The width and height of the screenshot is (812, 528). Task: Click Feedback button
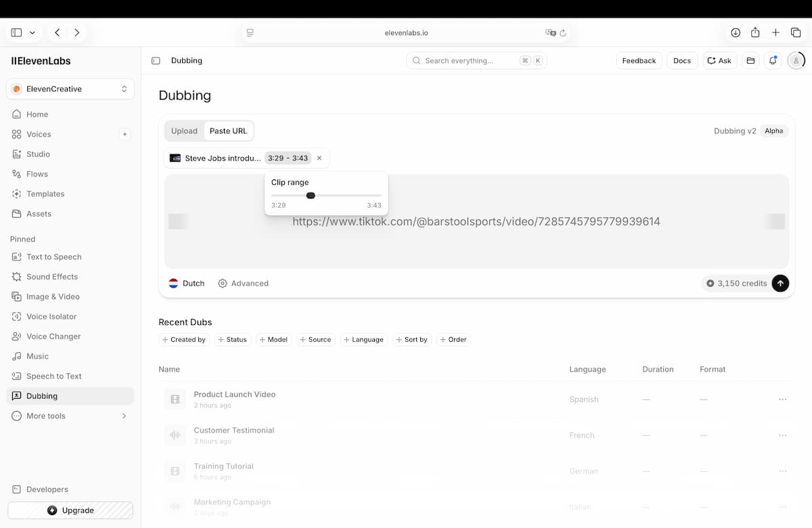point(639,61)
